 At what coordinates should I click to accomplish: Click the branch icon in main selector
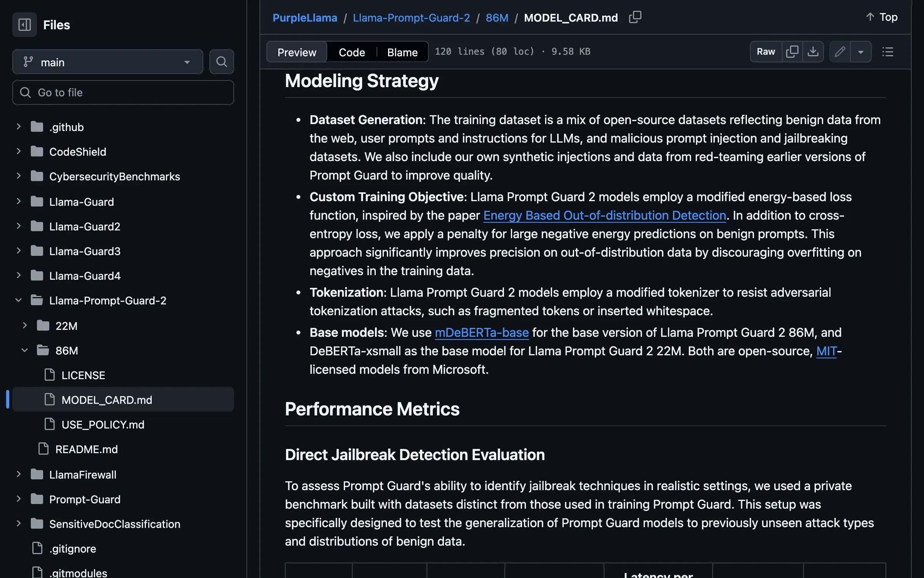point(28,62)
